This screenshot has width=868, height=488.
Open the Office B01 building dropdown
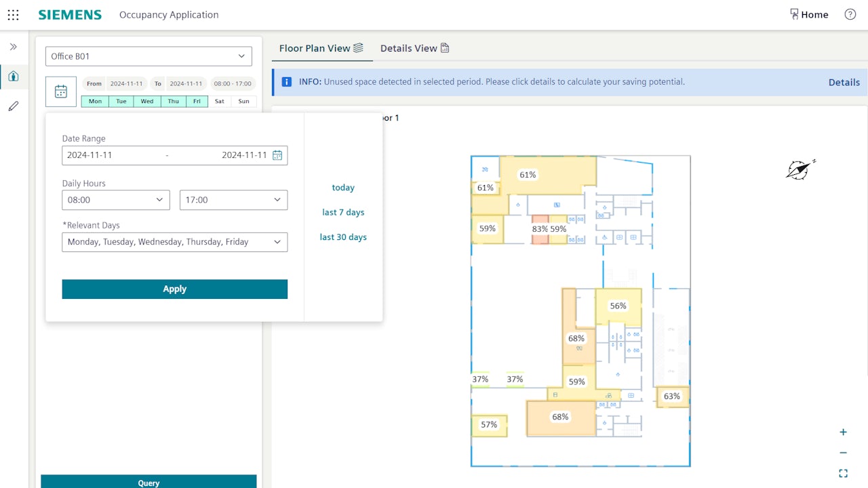pos(149,56)
